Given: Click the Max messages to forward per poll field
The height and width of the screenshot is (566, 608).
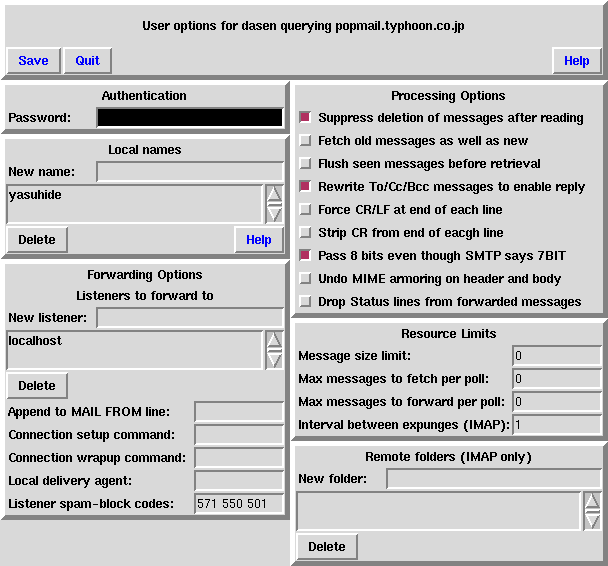Looking at the screenshot, I should coord(557,402).
